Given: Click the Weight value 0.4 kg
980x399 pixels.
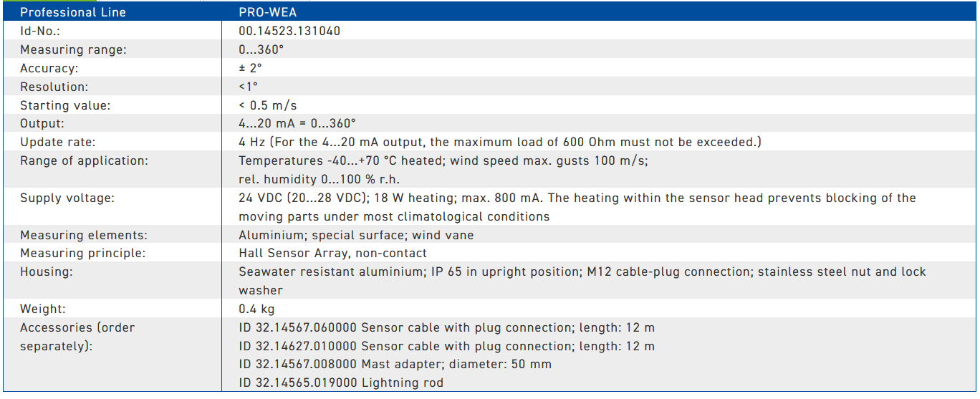Looking at the screenshot, I should tap(256, 309).
